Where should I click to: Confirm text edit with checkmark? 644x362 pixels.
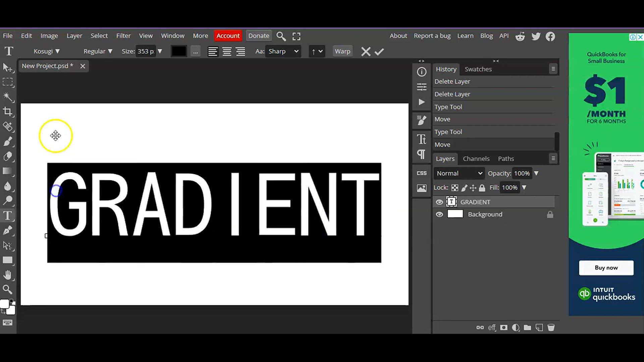click(379, 52)
